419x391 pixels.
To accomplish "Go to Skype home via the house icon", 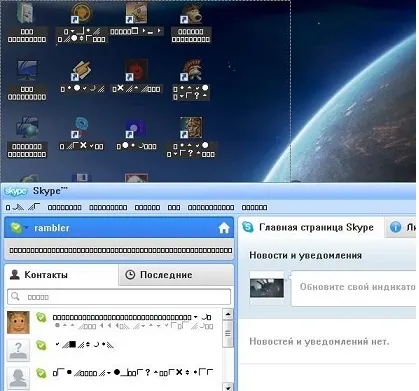I will point(224,228).
